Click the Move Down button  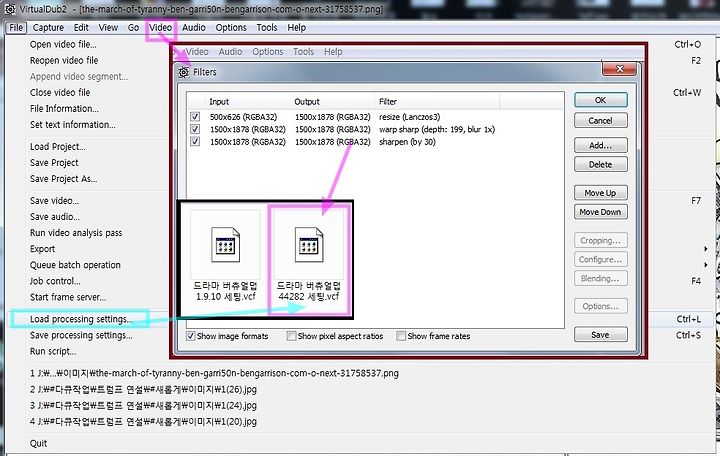601,212
